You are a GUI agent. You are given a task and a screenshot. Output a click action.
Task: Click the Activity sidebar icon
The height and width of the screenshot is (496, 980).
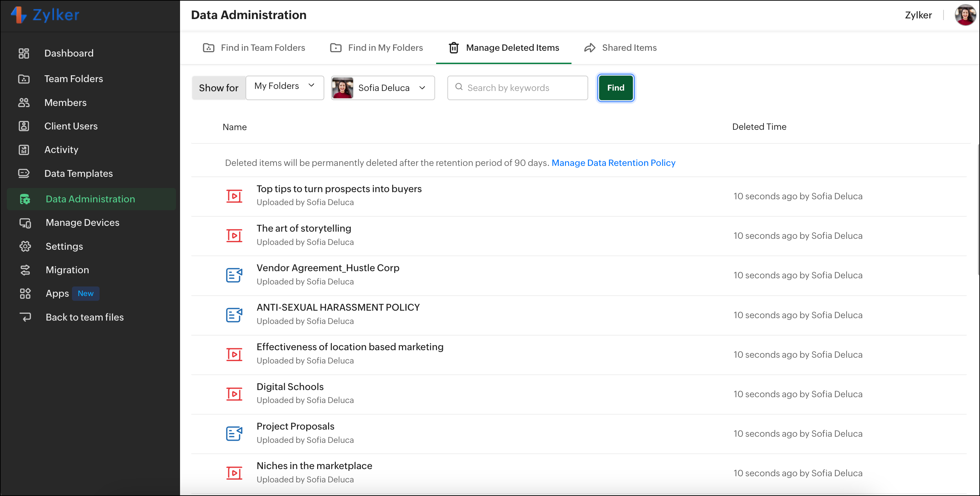(24, 150)
